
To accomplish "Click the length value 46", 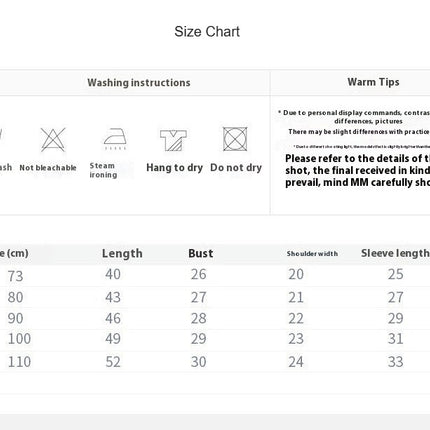I will point(113,318).
